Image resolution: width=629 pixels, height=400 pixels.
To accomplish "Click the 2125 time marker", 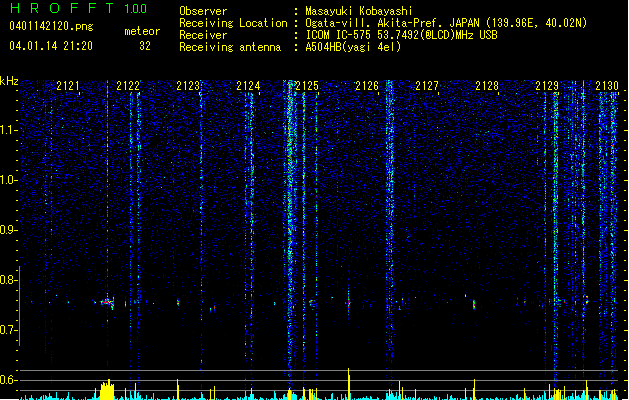I will pos(307,86).
